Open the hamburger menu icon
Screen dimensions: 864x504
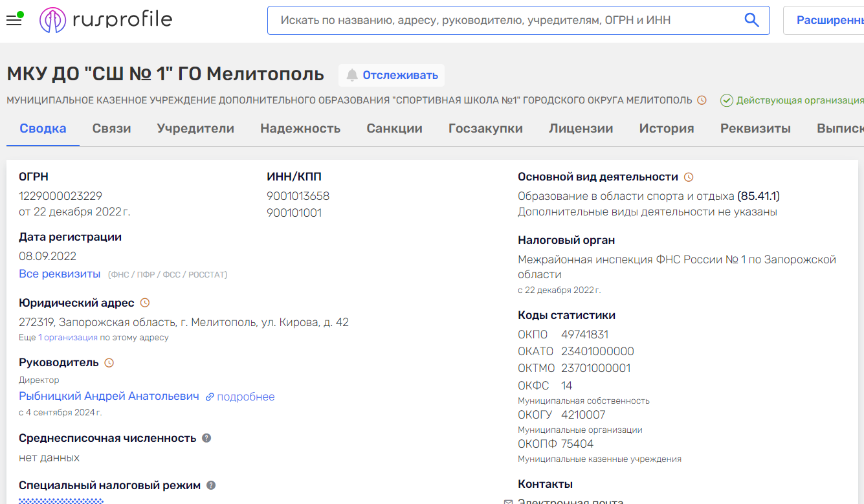tap(14, 21)
